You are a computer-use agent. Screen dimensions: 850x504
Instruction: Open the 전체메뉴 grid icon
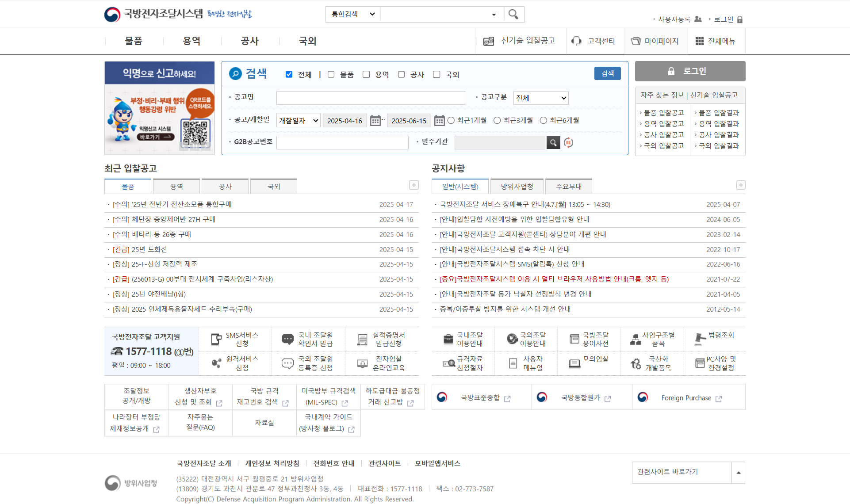[x=699, y=41]
